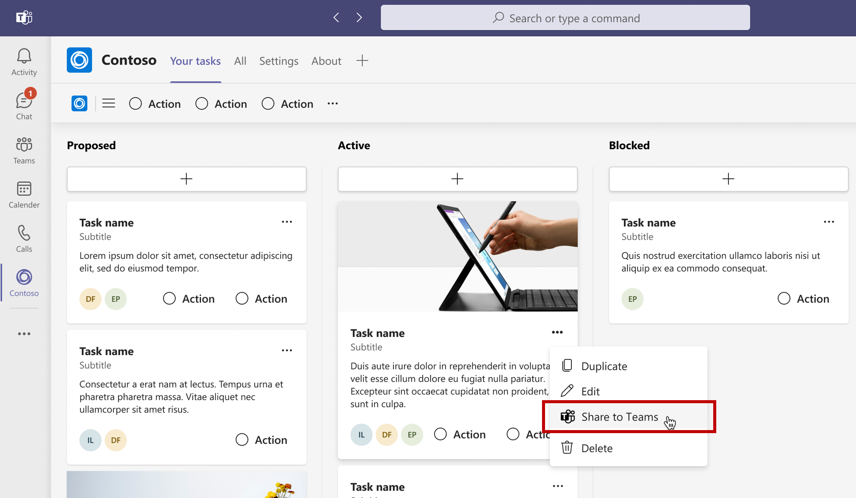Open the hamburger menu in toolbar

point(109,103)
